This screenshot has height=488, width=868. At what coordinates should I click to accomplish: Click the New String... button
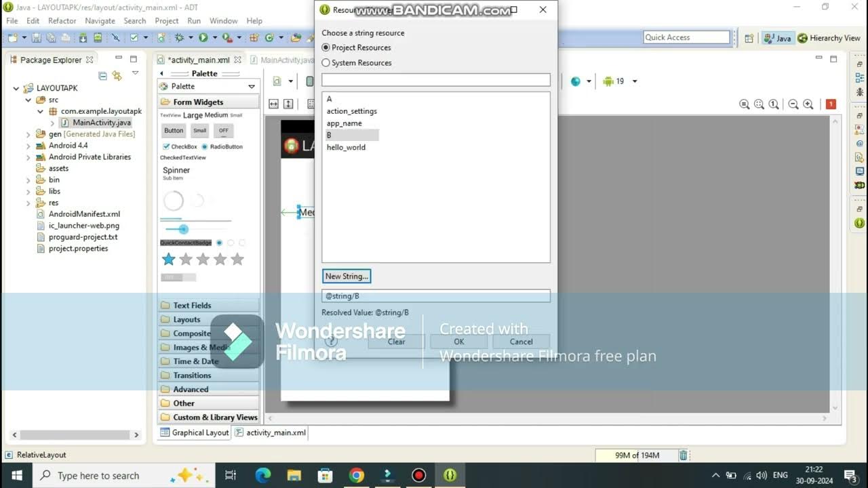(347, 277)
